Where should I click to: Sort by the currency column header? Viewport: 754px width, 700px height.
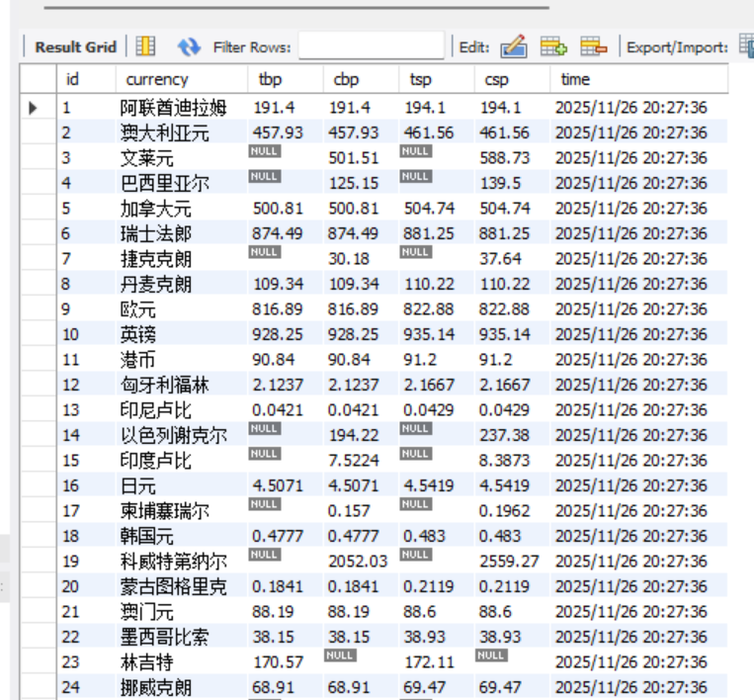[181, 79]
